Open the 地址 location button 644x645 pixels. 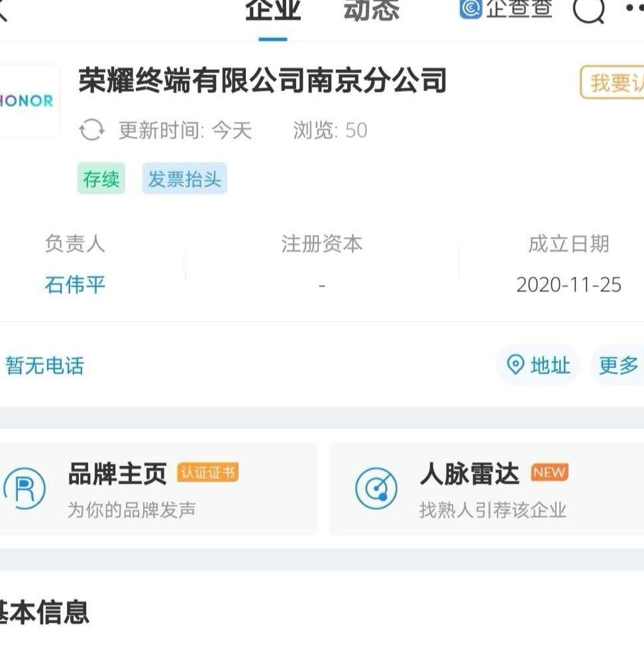tap(538, 365)
